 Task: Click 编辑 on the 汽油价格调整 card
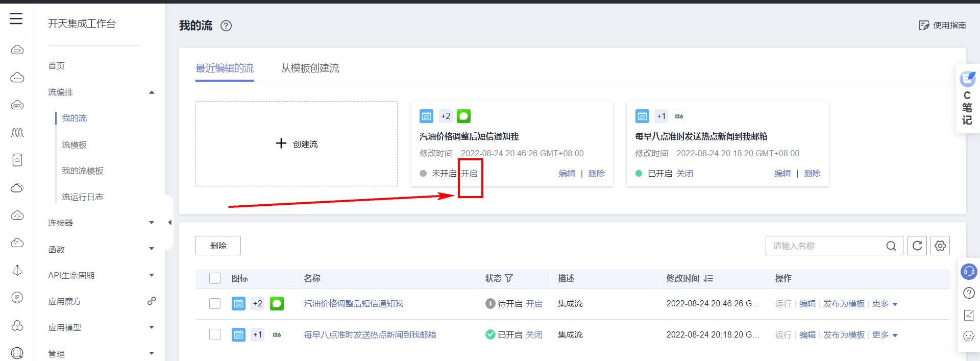tap(567, 174)
